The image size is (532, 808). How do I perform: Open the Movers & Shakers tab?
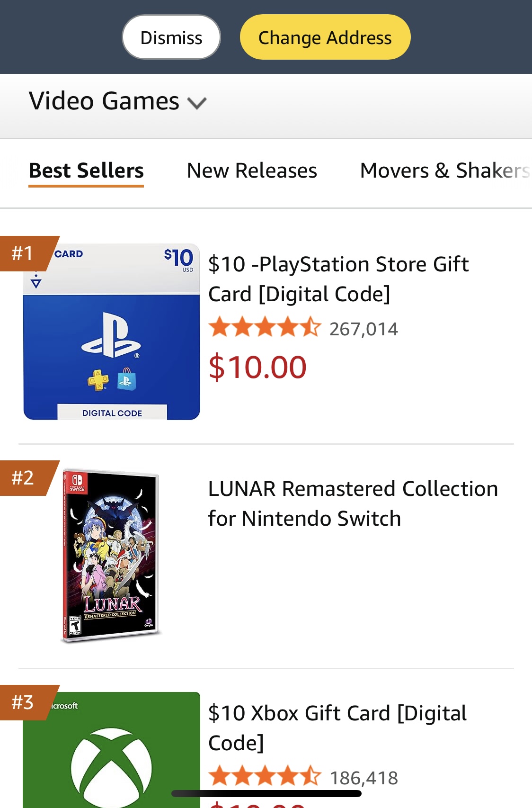pyautogui.click(x=445, y=171)
